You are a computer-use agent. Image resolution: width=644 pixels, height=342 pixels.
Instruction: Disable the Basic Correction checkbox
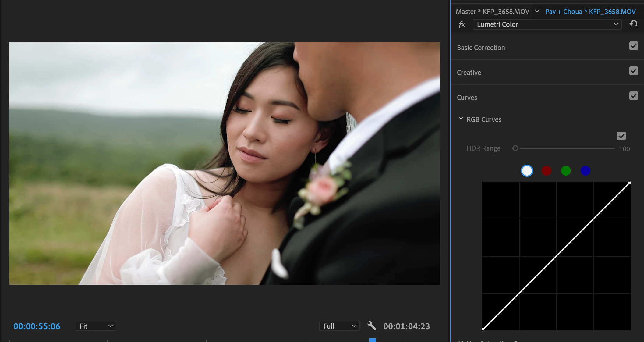pos(633,46)
